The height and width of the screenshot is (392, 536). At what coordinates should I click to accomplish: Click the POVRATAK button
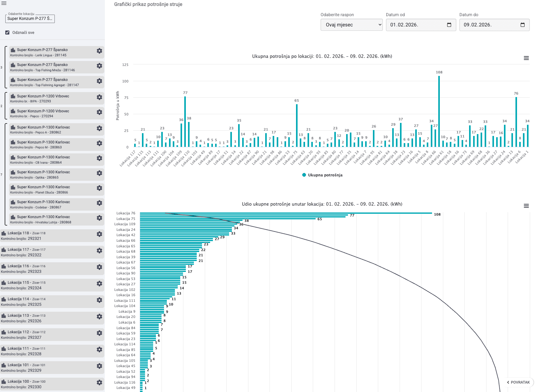click(518, 382)
